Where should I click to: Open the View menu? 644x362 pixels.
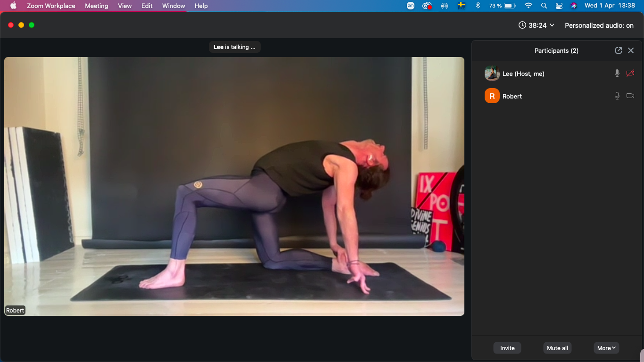[x=124, y=6]
